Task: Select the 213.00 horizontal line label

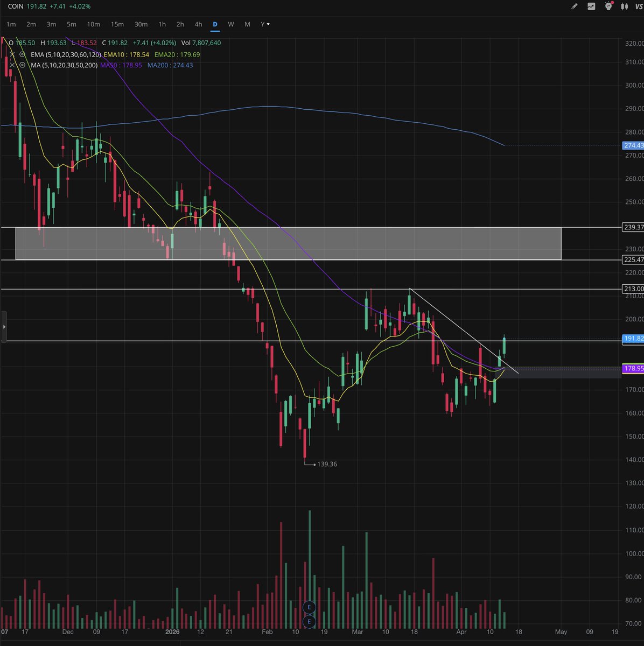Action: point(633,289)
